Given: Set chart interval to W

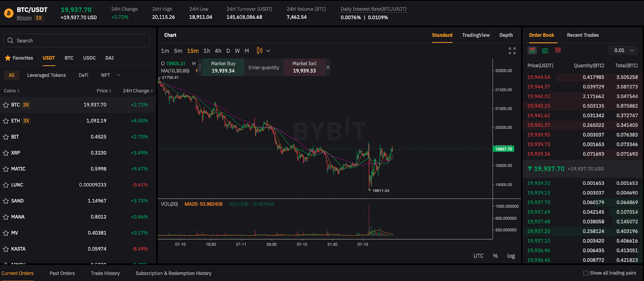Looking at the screenshot, I should click(237, 51).
